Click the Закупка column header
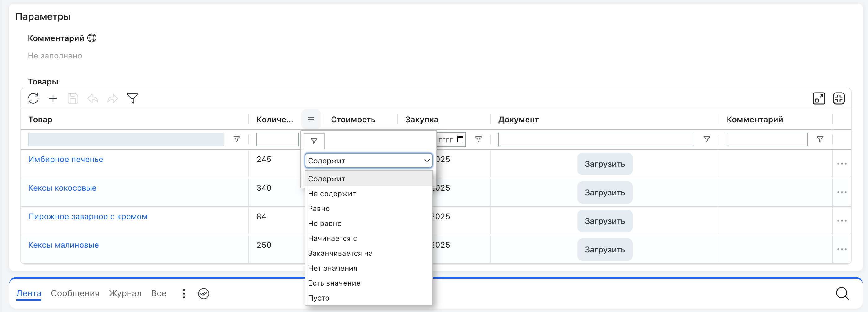868x312 pixels. pyautogui.click(x=421, y=120)
